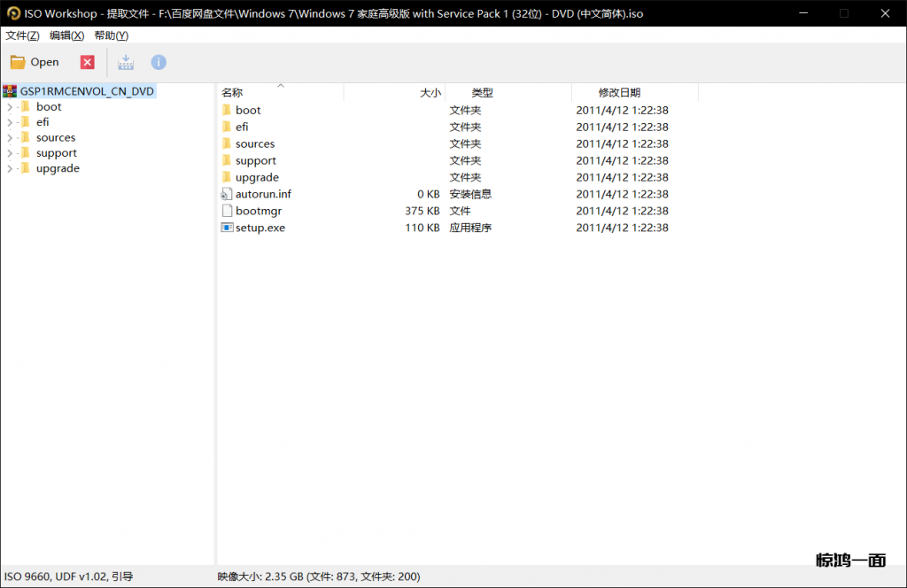The height and width of the screenshot is (588, 907).
Task: Open the 文件(Z) menu
Action: (x=22, y=35)
